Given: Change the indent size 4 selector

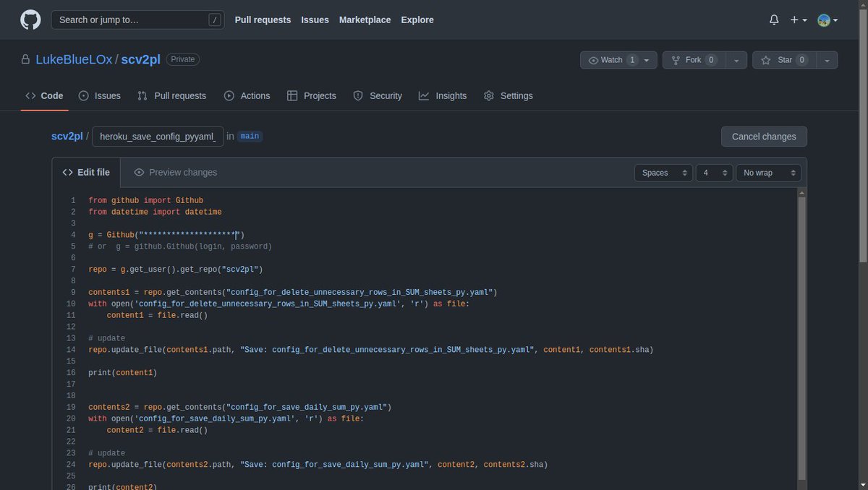Looking at the screenshot, I should click(x=714, y=173).
